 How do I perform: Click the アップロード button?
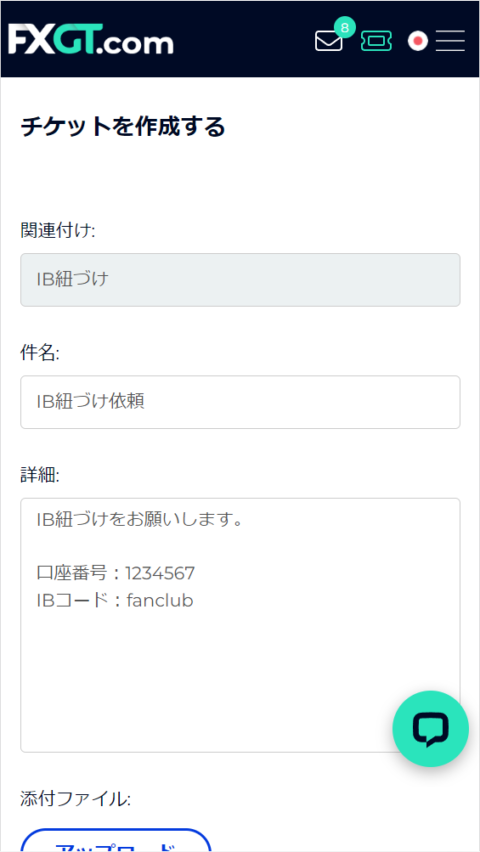click(116, 840)
